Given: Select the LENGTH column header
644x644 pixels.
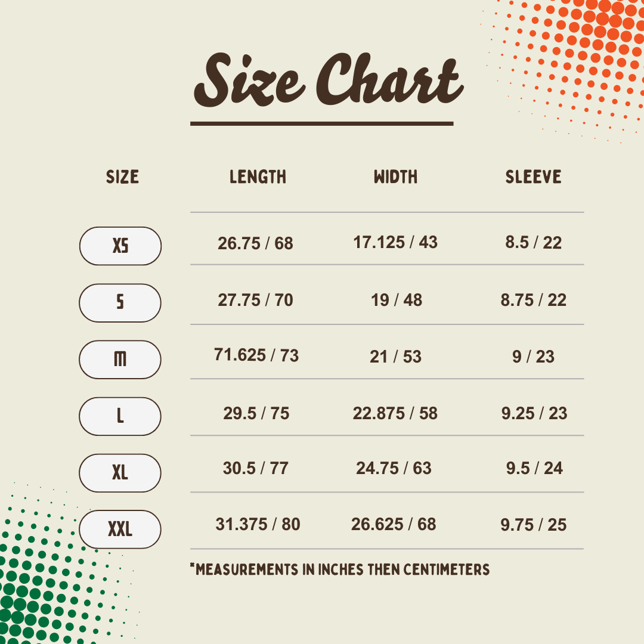Looking at the screenshot, I should (258, 177).
